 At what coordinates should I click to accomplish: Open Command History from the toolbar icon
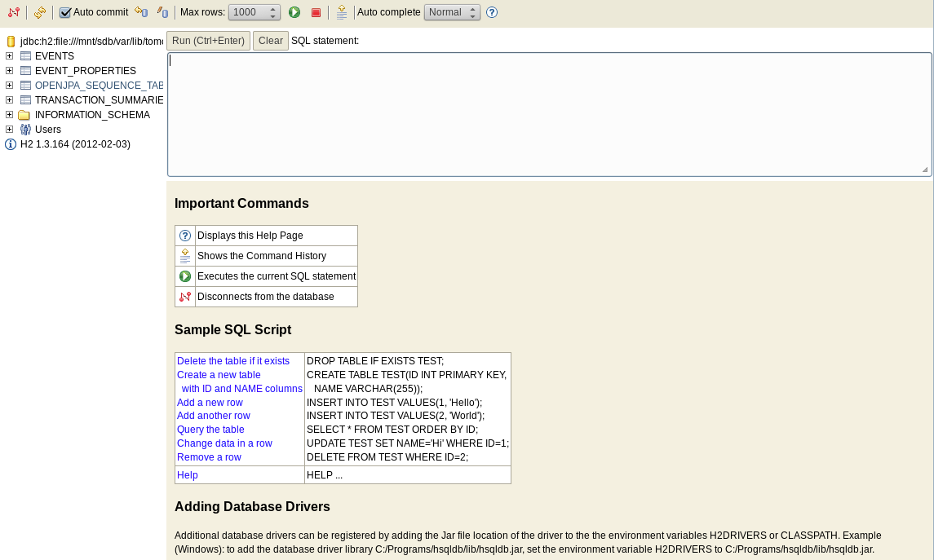coord(342,12)
